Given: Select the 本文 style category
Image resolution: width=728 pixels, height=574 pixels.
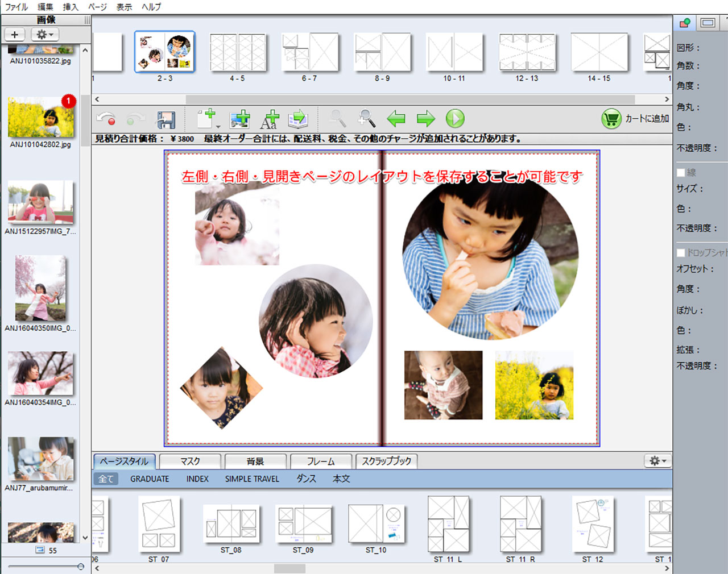Looking at the screenshot, I should [x=341, y=479].
